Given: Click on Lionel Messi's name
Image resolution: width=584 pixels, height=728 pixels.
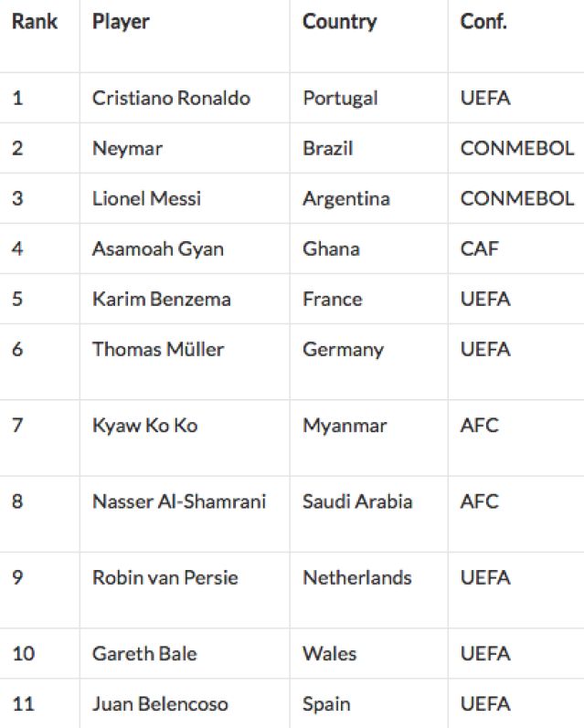Looking at the screenshot, I should click(146, 199).
